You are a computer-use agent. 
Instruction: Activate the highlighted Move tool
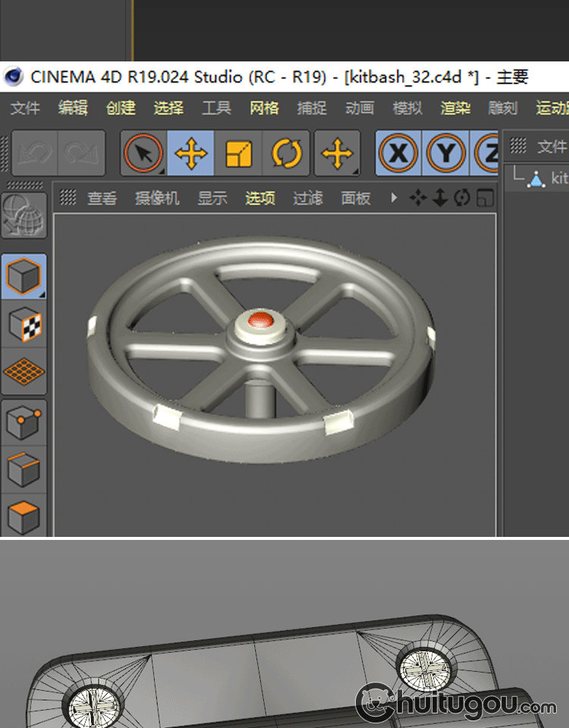tap(191, 153)
